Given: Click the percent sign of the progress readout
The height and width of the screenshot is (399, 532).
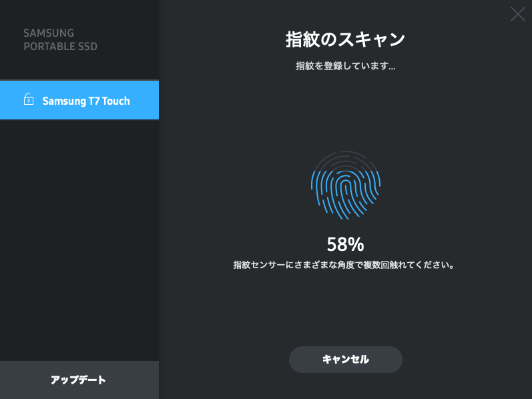Looking at the screenshot, I should click(x=356, y=244).
